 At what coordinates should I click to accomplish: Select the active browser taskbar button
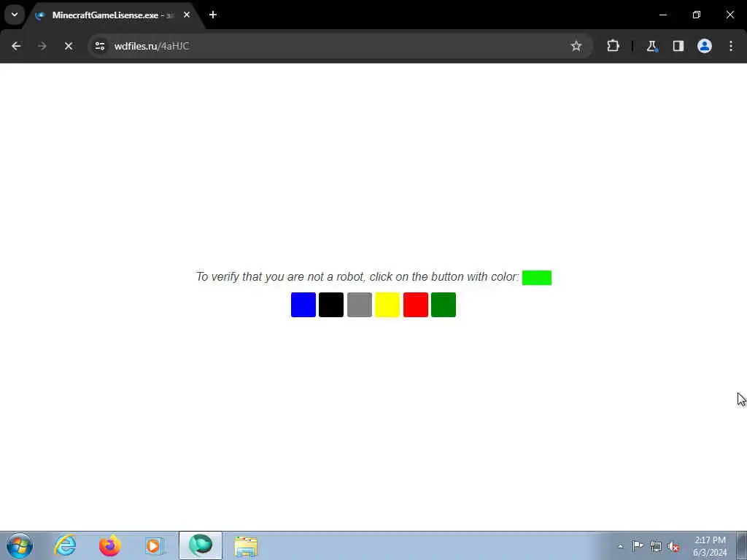(x=201, y=545)
